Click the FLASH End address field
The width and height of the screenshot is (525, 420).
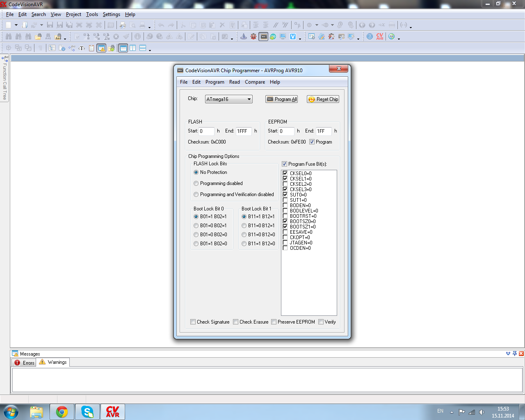[244, 131]
